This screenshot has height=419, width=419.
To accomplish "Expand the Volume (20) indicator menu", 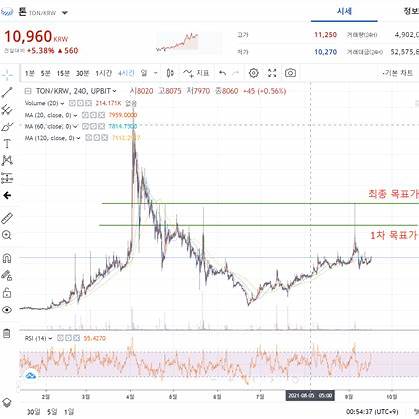I will (62, 104).
